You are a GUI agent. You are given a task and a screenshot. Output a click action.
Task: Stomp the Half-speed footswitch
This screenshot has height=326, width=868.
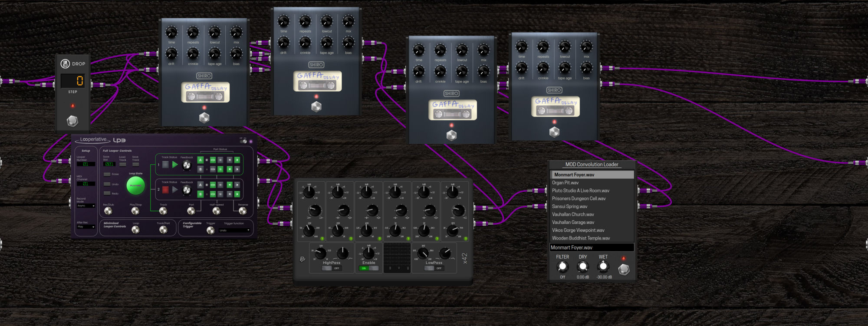pyautogui.click(x=217, y=211)
